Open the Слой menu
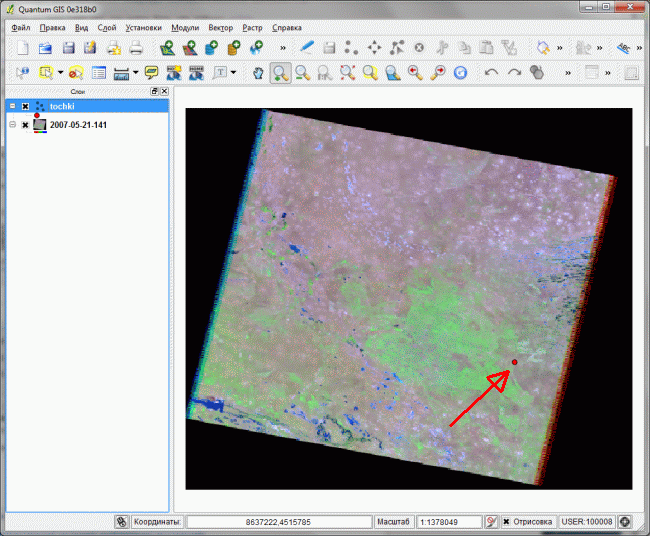This screenshot has height=536, width=650. click(107, 28)
